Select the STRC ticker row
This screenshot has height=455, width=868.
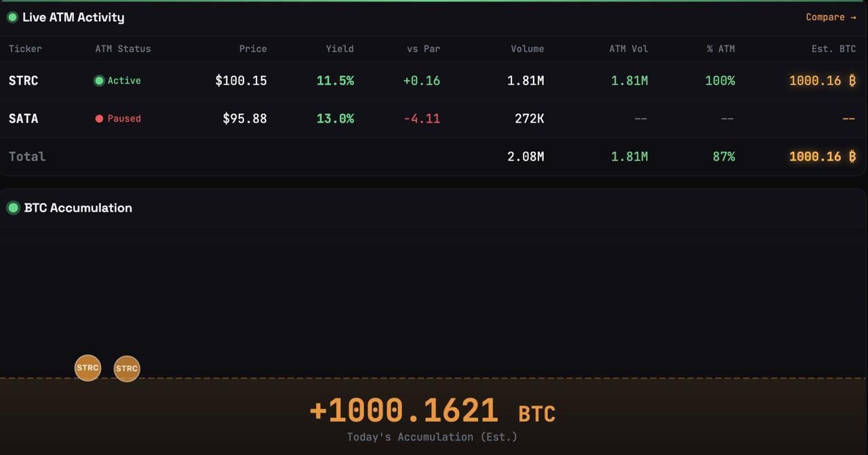click(x=24, y=81)
